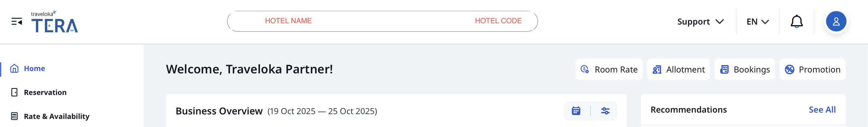Screen dimensions: 868x127
Task: Open Rate & Availability menu item
Action: pyautogui.click(x=57, y=117)
